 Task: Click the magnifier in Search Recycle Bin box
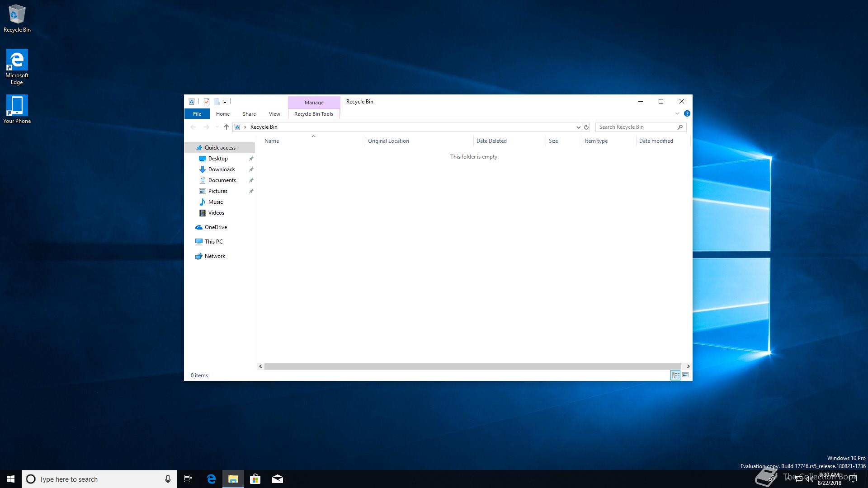coord(680,127)
